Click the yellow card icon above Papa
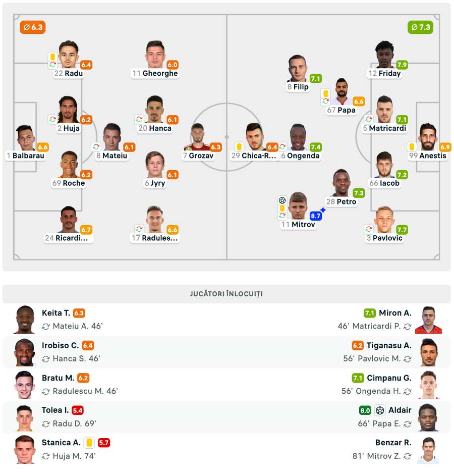 coord(326,93)
